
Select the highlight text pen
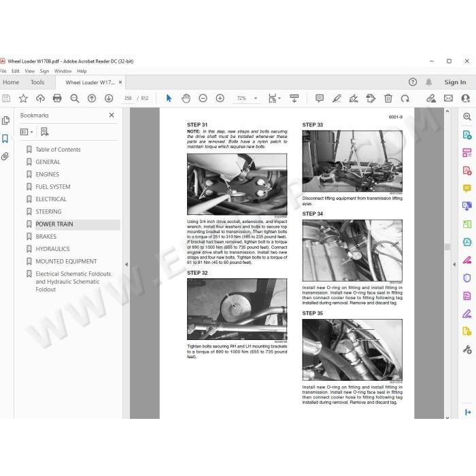pos(337,99)
